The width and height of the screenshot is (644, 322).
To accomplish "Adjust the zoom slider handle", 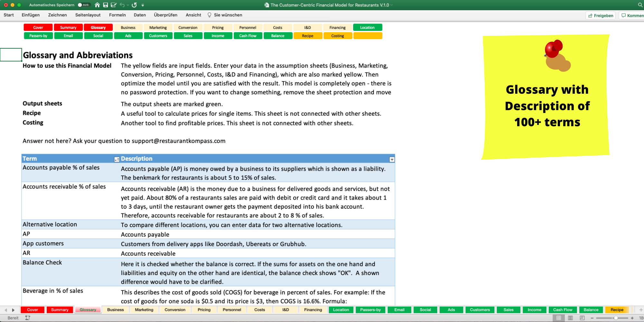I will [616, 318].
